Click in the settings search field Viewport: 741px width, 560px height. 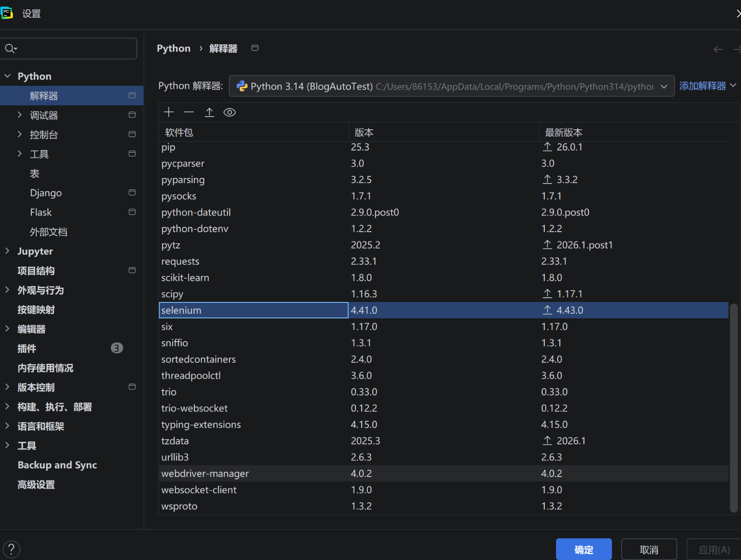(68, 49)
